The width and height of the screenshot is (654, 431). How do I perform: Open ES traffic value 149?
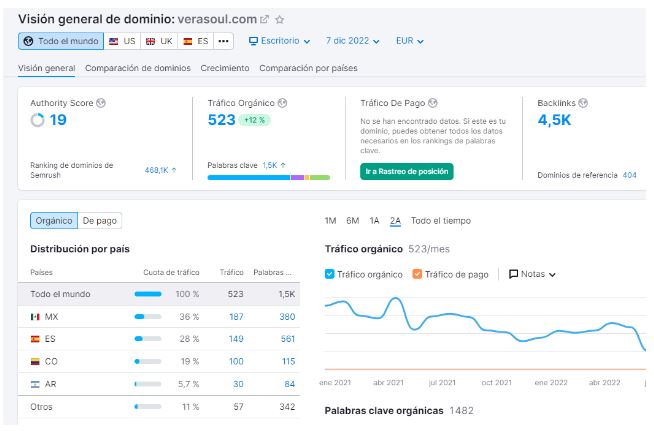pos(236,339)
